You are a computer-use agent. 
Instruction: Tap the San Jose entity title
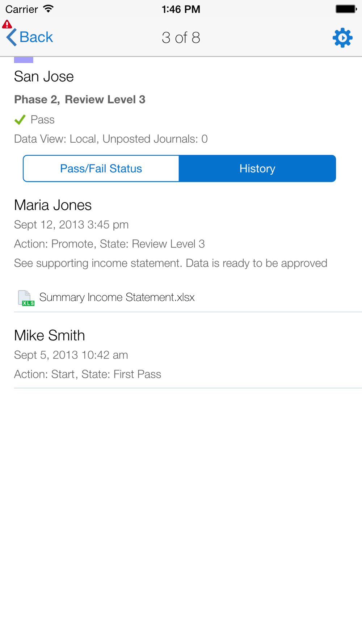click(x=44, y=77)
